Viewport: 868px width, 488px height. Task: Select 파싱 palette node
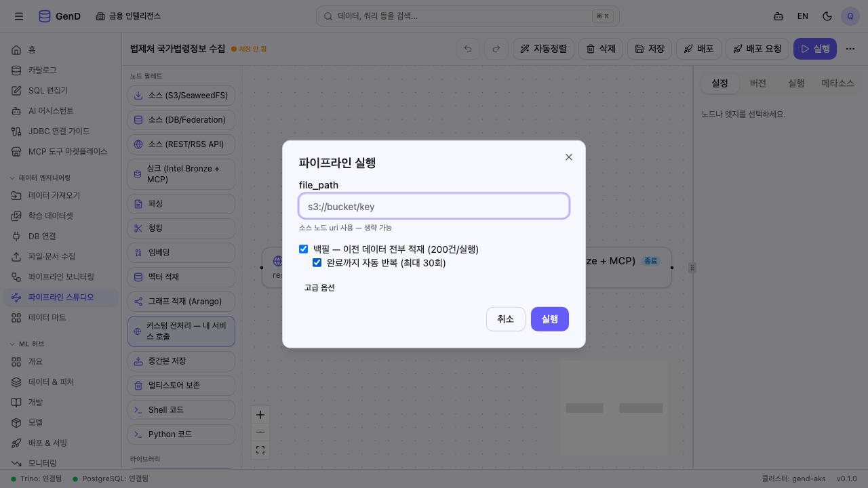point(181,204)
